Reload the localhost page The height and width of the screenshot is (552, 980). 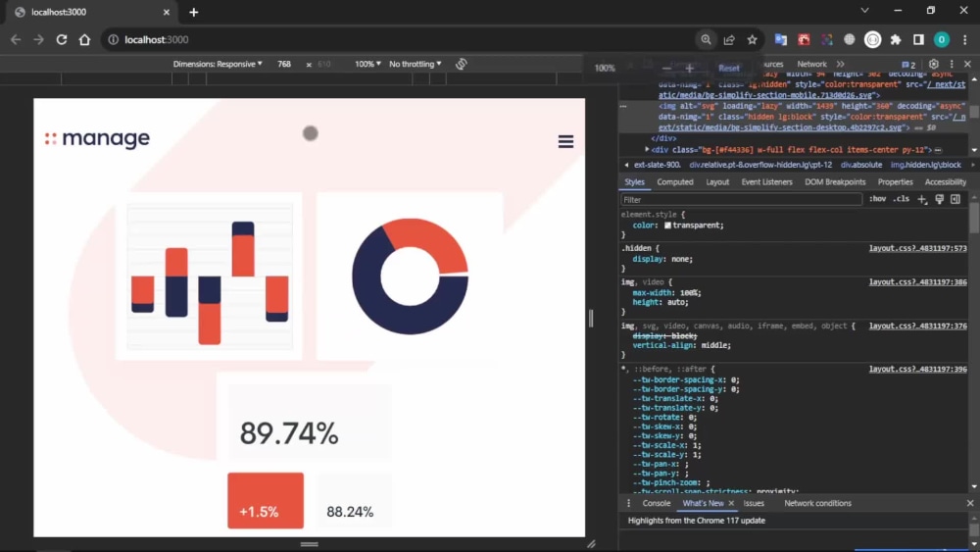[61, 39]
